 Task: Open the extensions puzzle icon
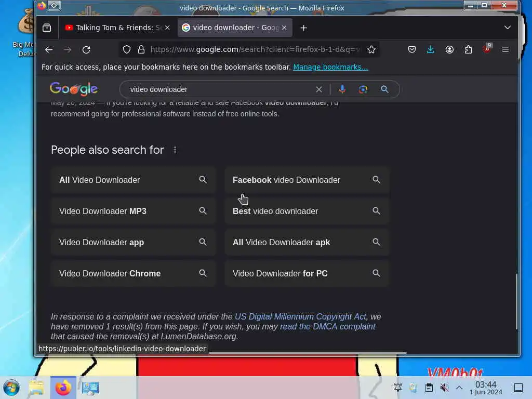tap(468, 49)
